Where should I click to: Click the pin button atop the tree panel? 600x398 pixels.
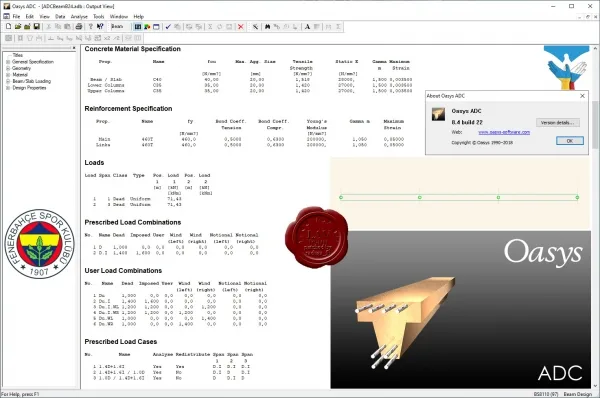74,48
